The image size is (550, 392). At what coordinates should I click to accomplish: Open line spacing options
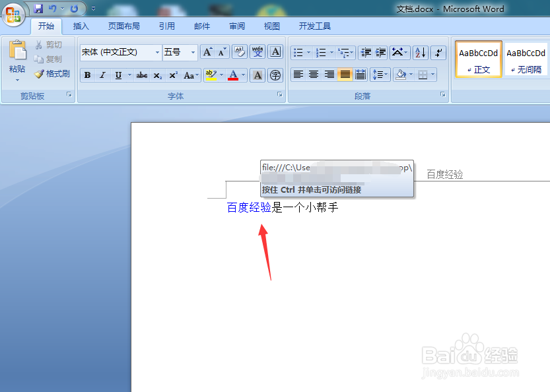click(x=380, y=75)
